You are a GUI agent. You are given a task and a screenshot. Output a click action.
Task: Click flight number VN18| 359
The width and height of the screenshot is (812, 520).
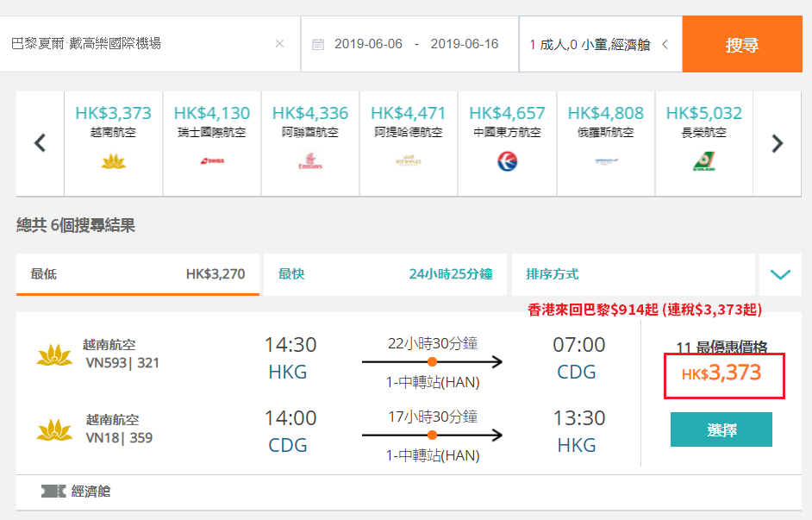(120, 438)
